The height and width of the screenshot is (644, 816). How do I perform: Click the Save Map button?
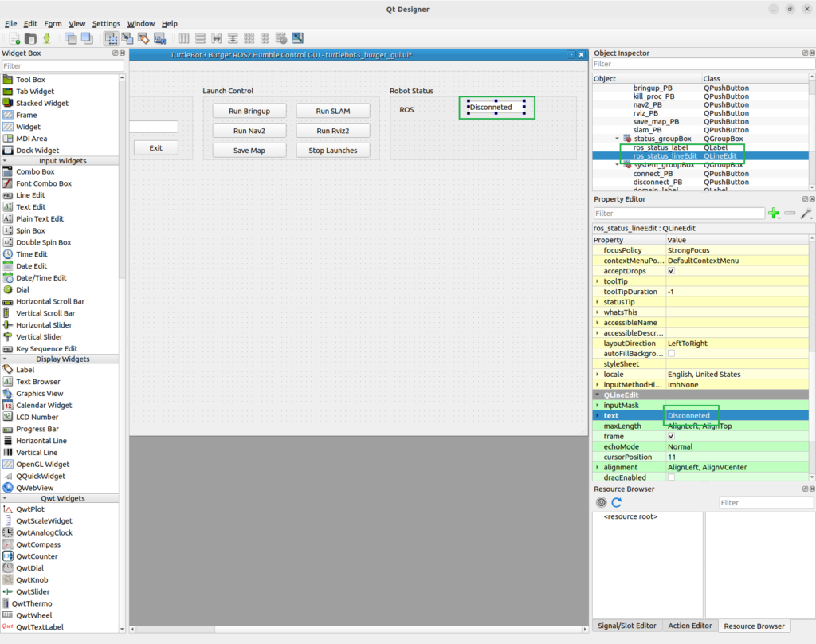[249, 151]
